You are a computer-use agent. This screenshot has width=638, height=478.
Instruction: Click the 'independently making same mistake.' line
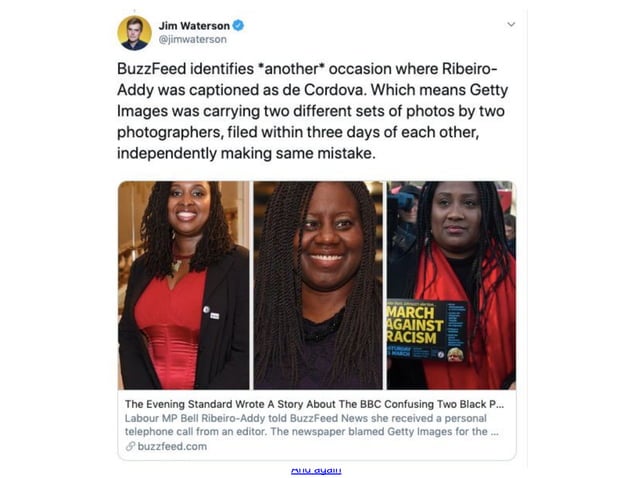(x=246, y=153)
